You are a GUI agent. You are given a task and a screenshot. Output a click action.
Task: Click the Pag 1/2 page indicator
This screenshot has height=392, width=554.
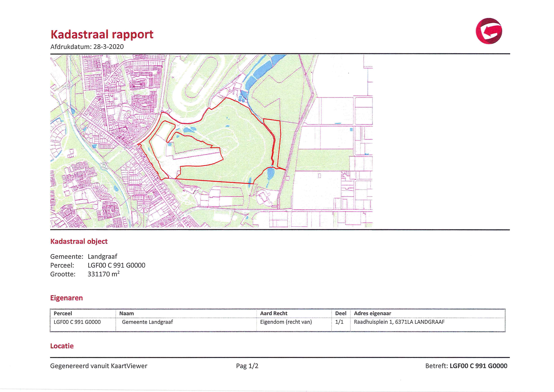click(x=247, y=366)
